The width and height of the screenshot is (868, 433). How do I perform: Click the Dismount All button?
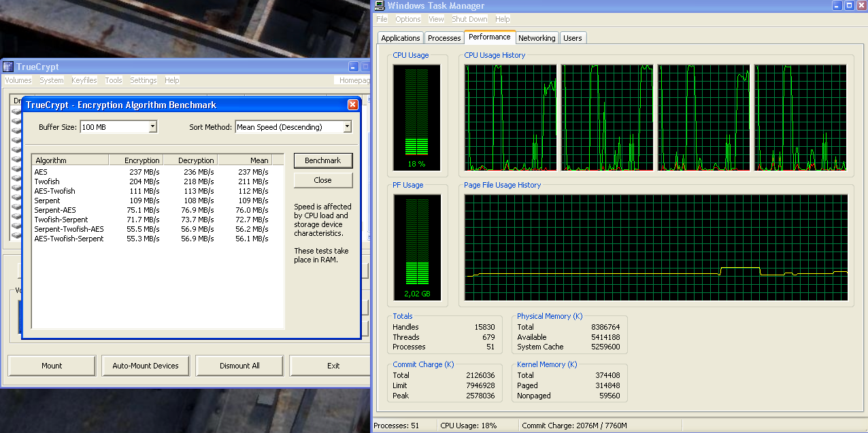tap(239, 366)
